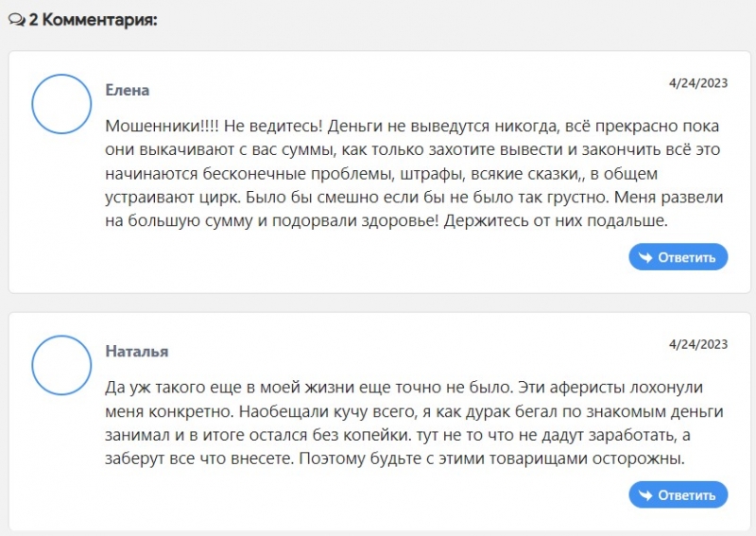Screen dimensions: 756x536
Task: Click the reply arrow icon under Елена's comment
Action: 645,257
